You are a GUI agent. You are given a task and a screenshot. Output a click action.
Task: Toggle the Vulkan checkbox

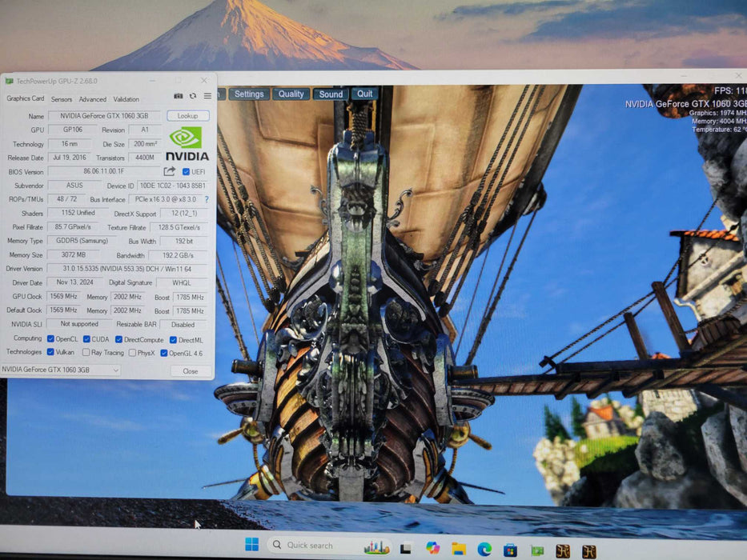(x=50, y=352)
